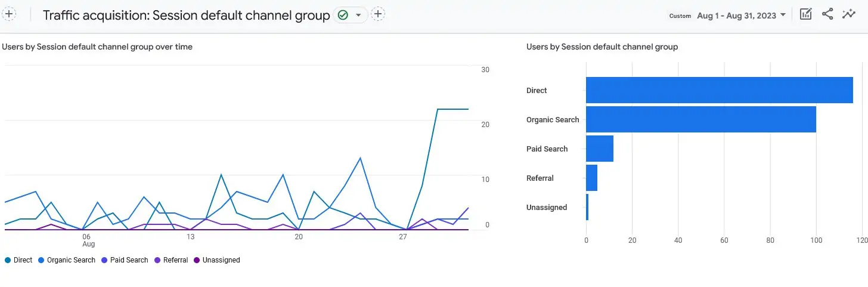Click the Referral legend color dot
The width and height of the screenshot is (868, 287).
[x=158, y=260]
